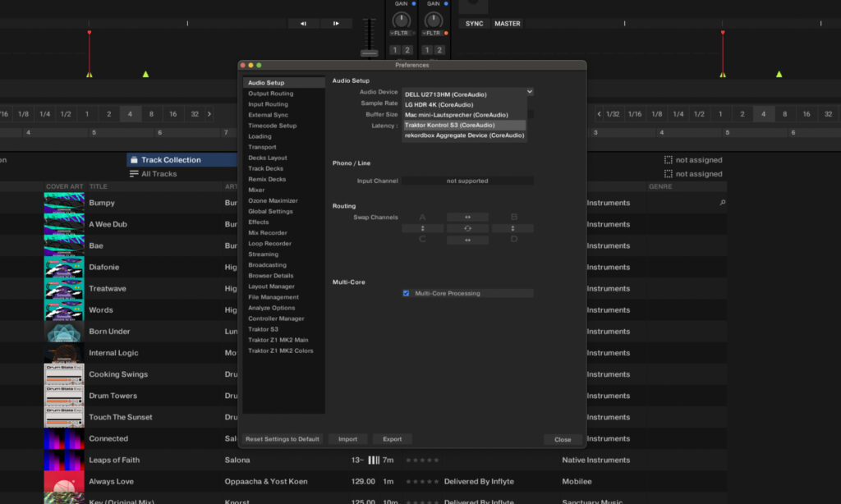
Task: Select FX assign button 1 on the left channel
Action: tap(395, 50)
